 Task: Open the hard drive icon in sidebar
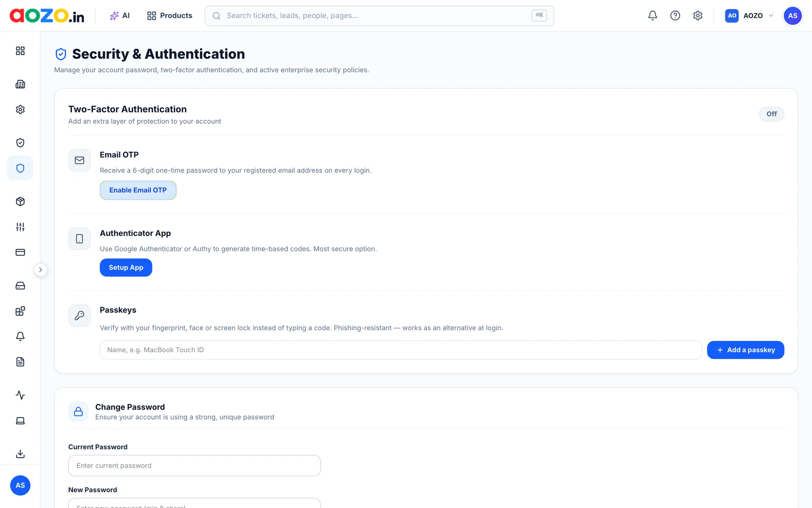20,286
